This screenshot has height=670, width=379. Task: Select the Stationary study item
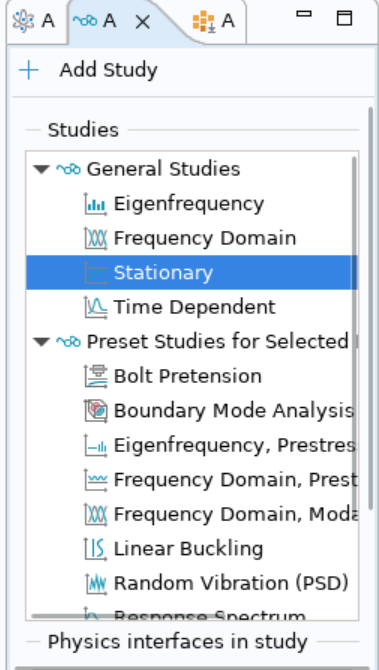[192, 273]
